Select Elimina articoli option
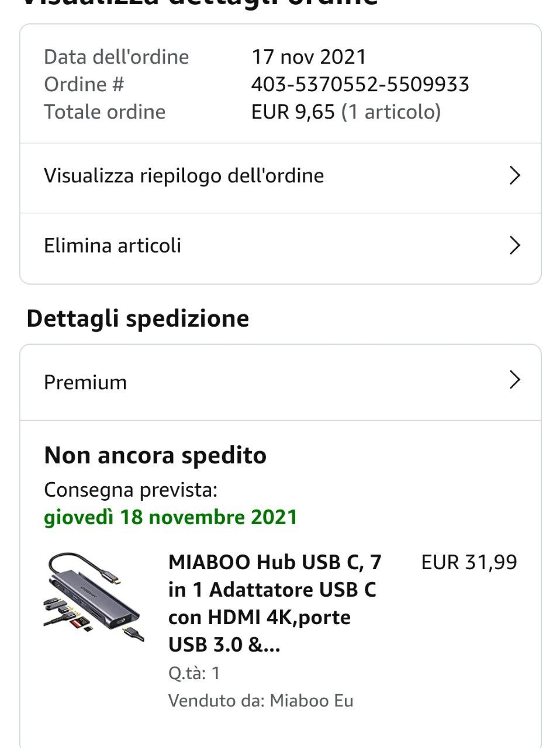This screenshot has height=748, width=560. click(112, 245)
